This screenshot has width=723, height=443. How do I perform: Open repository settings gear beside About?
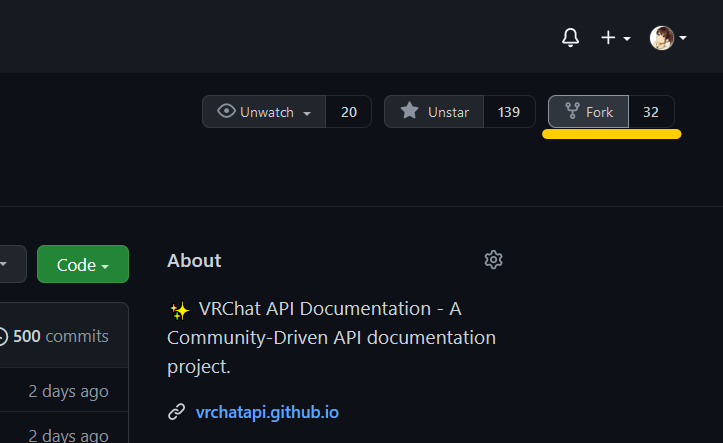493,260
